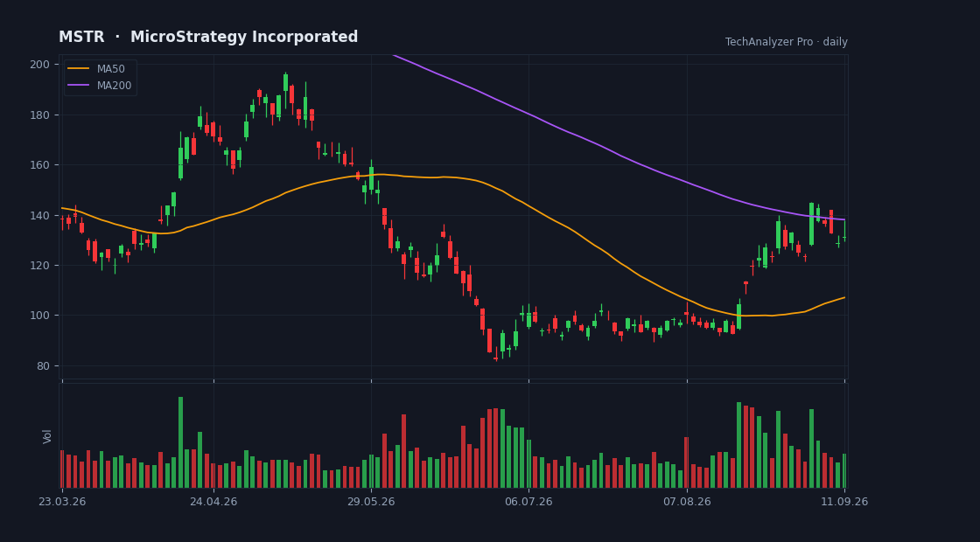The width and height of the screenshot is (980, 542).
Task: Click the 100 price axis label
Action: 42,316
